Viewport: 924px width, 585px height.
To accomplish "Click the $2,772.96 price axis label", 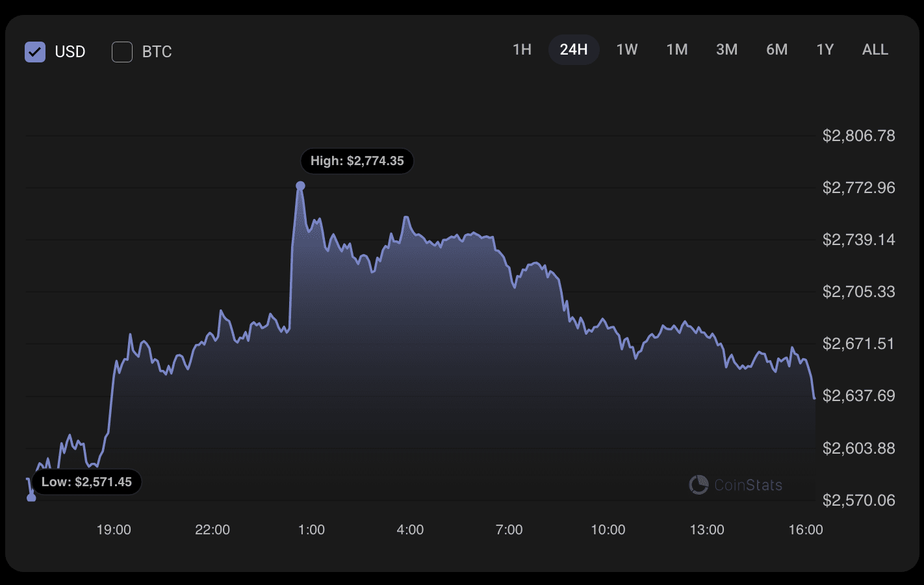I will pyautogui.click(x=859, y=188).
